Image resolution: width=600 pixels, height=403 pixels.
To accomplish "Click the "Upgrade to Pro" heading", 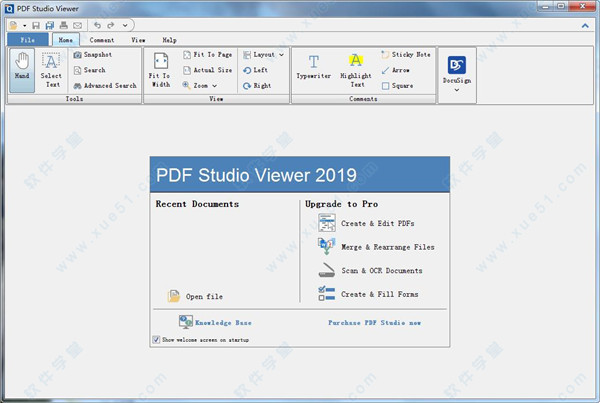I will click(341, 204).
